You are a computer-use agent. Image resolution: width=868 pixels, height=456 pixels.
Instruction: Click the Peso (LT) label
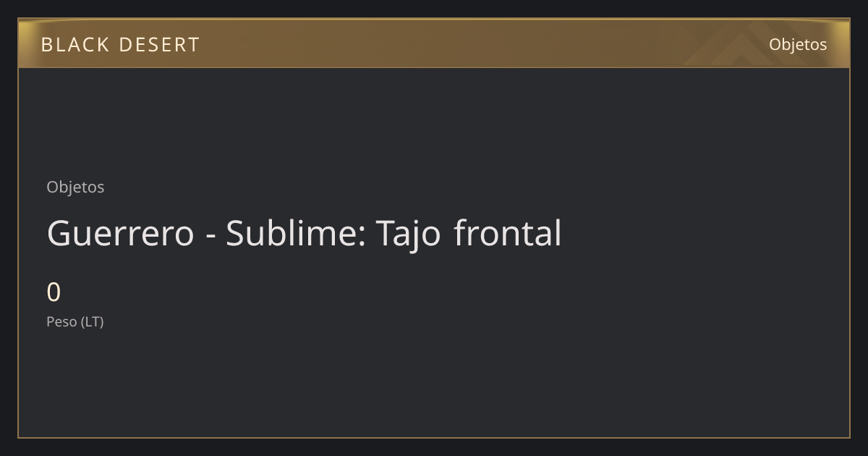coord(75,321)
